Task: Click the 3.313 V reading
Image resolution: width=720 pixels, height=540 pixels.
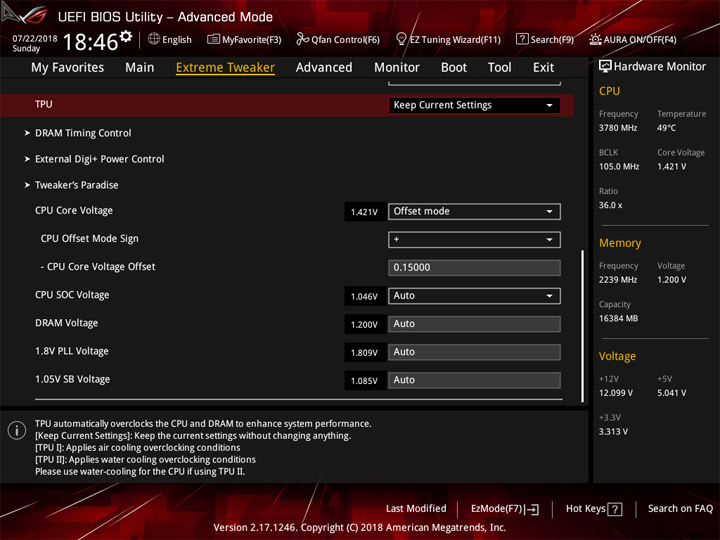Action: coord(613,432)
